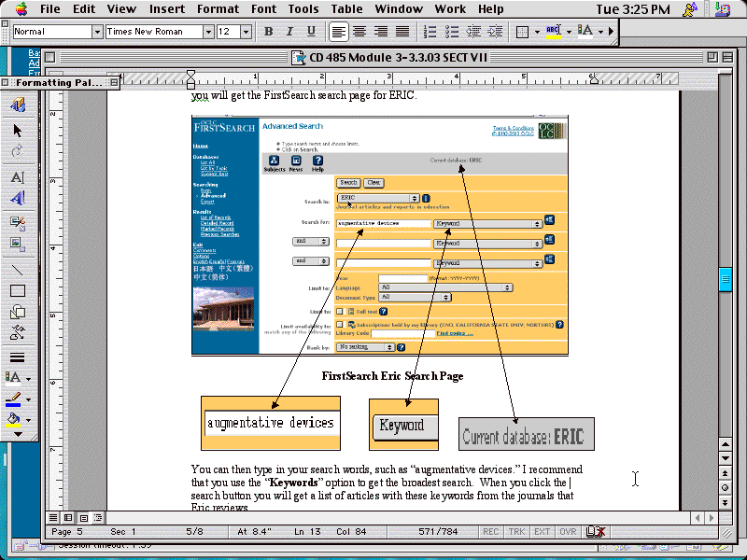This screenshot has width=747, height=560.
Task: Apply Justify alignment to paragraph
Action: pyautogui.click(x=402, y=32)
